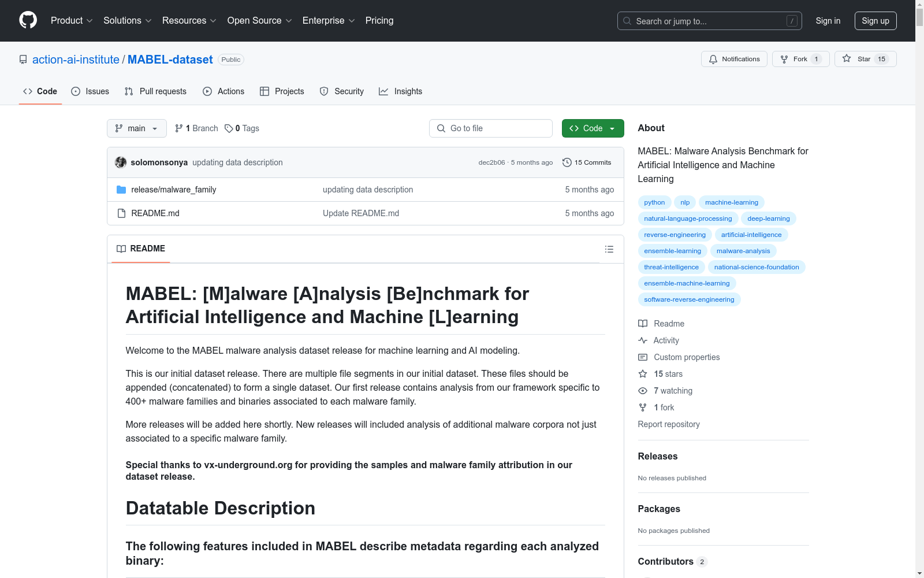Click the Releases heading link
Screen dimensions: 924x578
[x=658, y=456]
